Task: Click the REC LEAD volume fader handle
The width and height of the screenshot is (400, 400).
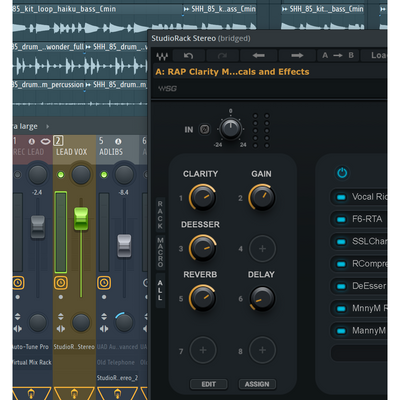Action: click(x=38, y=227)
